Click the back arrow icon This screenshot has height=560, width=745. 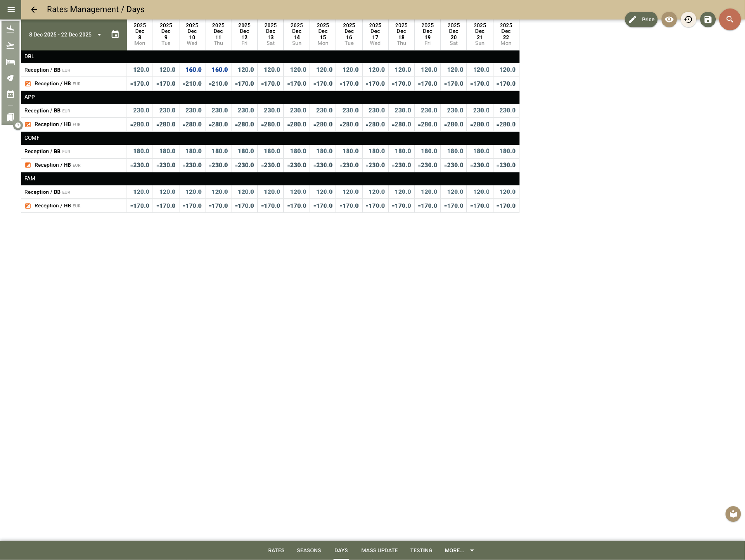point(34,9)
